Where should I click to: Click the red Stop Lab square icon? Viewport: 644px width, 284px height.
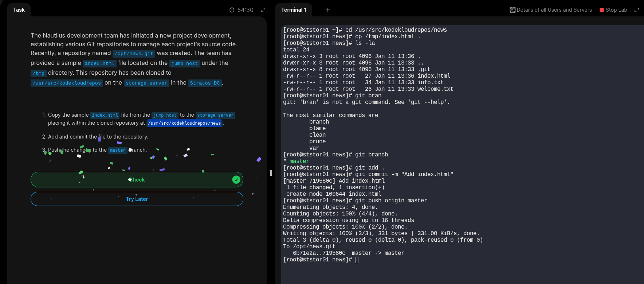(x=602, y=10)
